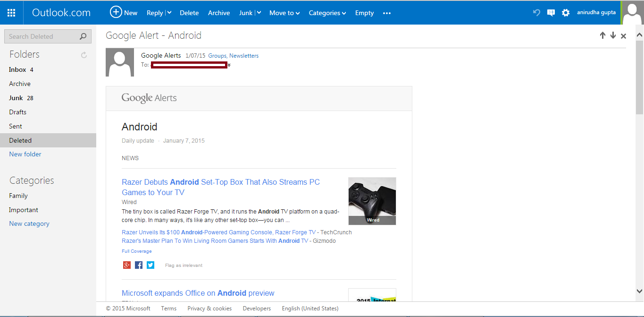Click the New message plus icon
The image size is (644, 317).
(x=116, y=12)
